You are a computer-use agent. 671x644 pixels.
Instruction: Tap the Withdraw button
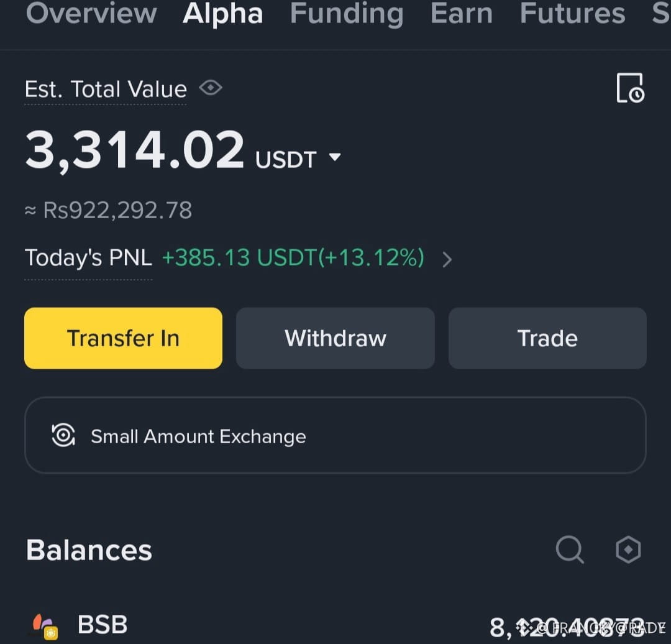click(x=335, y=338)
